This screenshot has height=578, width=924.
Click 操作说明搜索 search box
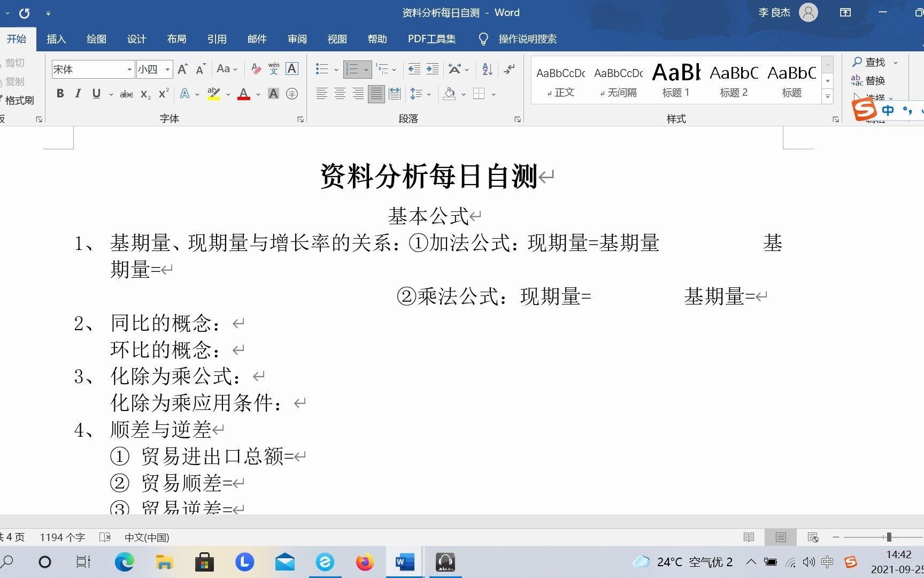527,39
